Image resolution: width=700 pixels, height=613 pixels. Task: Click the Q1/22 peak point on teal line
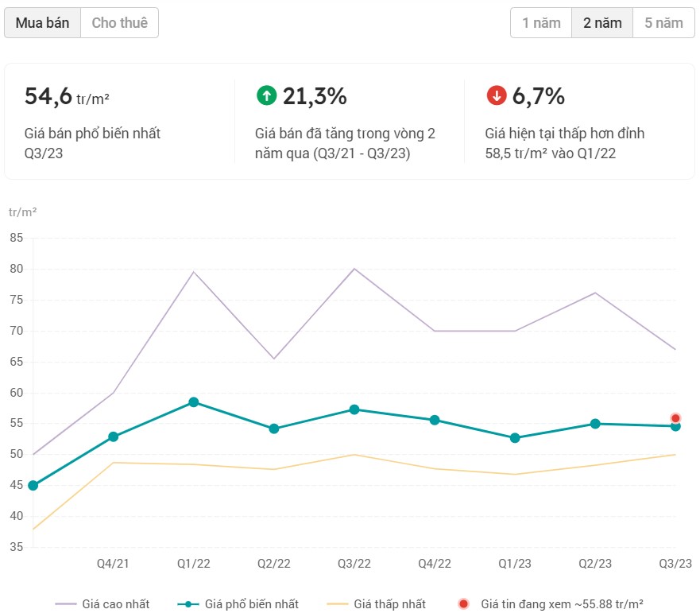pyautogui.click(x=193, y=402)
